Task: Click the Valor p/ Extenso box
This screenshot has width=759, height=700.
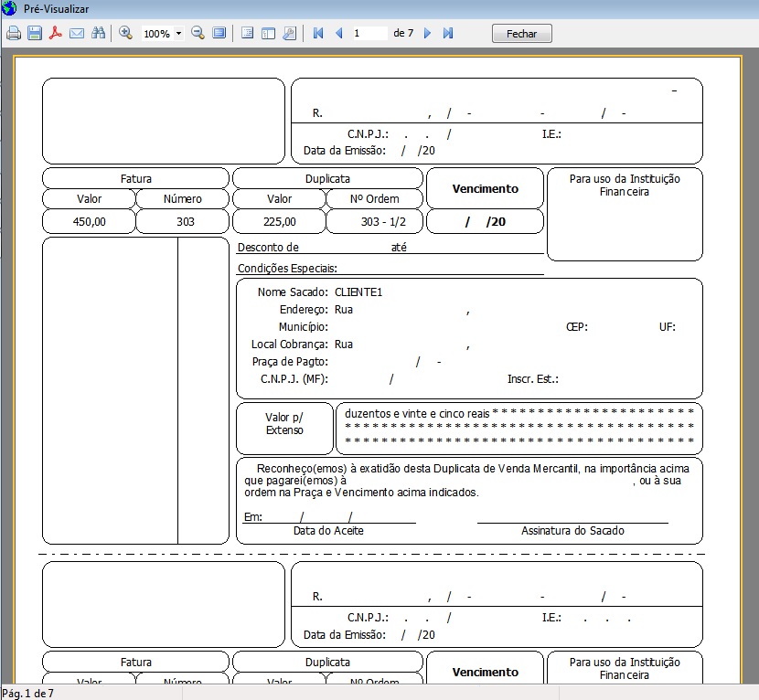Action: pos(284,429)
